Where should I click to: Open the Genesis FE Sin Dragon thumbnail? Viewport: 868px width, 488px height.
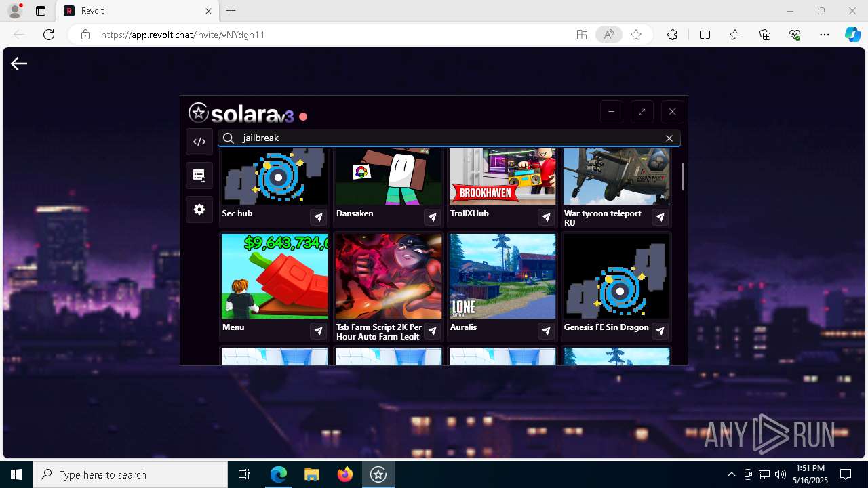616,277
